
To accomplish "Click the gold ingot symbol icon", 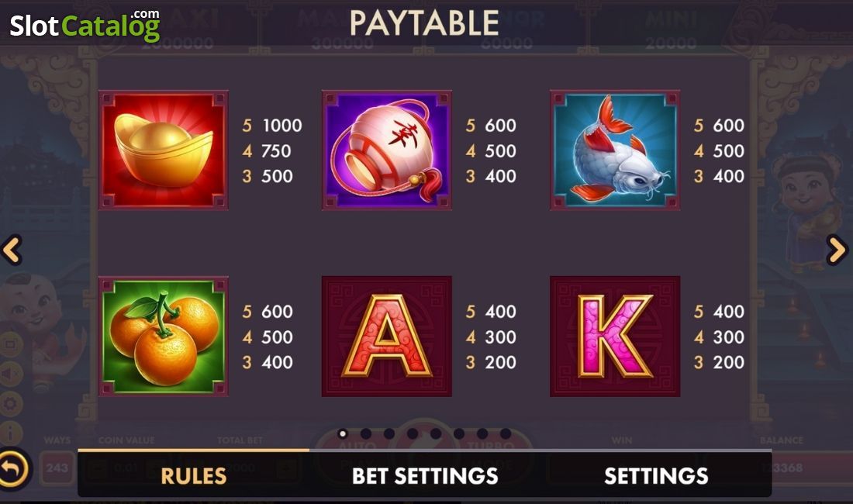I will click(x=163, y=150).
